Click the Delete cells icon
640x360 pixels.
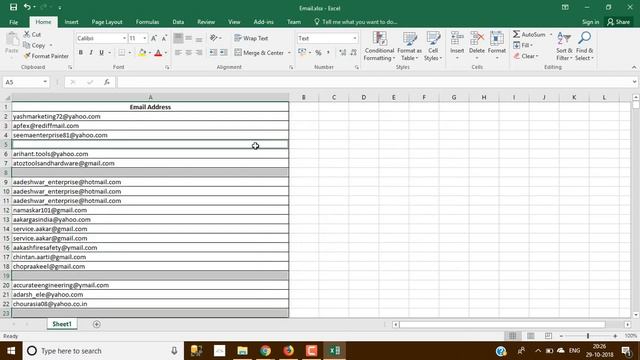476,39
